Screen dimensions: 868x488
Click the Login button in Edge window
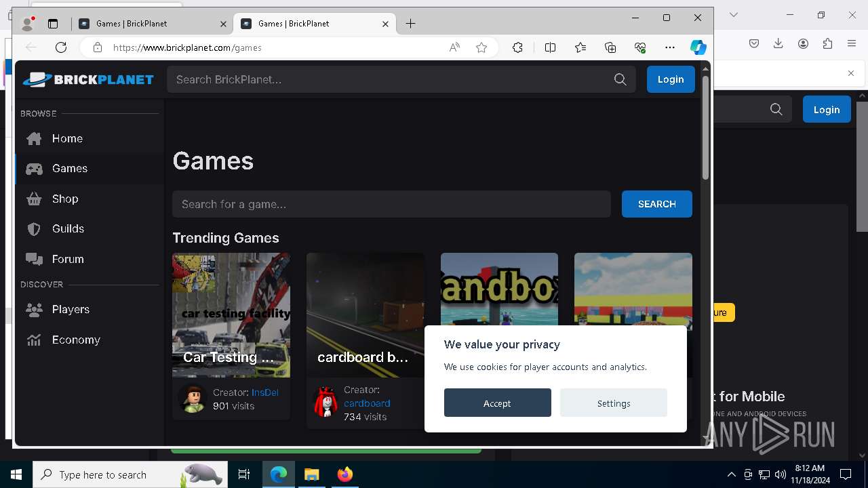671,79
